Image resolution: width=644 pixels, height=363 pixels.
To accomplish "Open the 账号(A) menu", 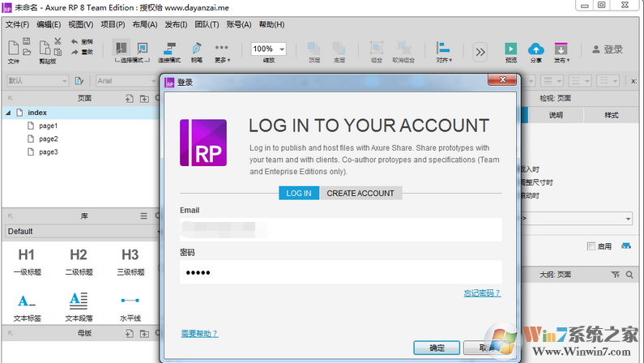I will tap(239, 24).
